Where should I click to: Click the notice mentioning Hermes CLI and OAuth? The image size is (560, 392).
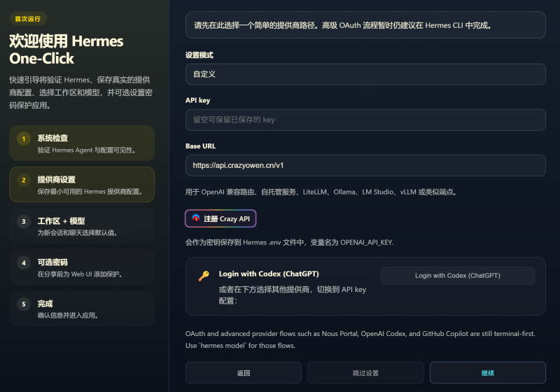(365, 25)
